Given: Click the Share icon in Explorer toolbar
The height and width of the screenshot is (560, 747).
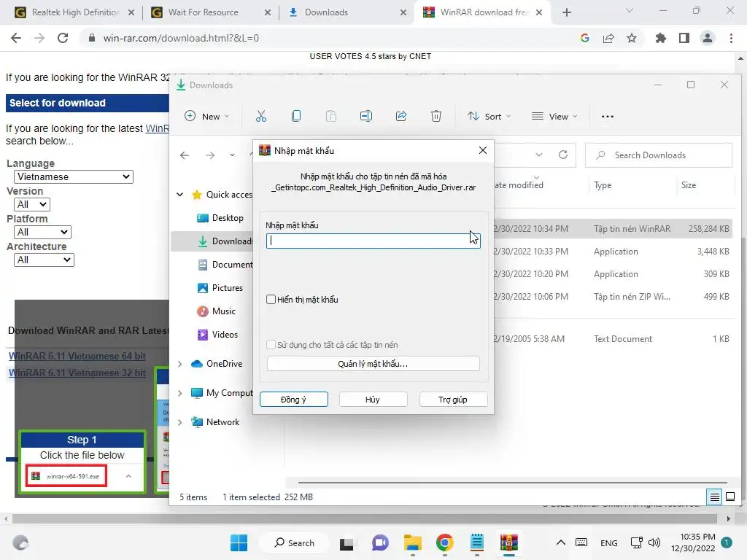Looking at the screenshot, I should (401, 116).
